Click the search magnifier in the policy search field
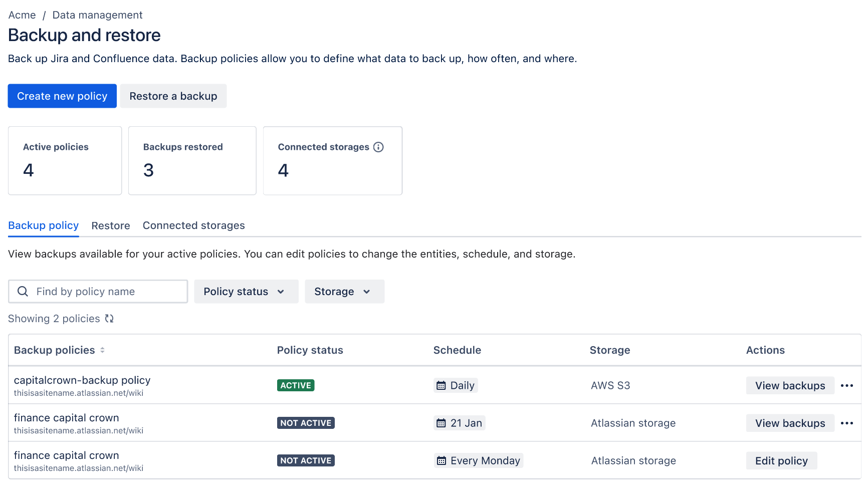The height and width of the screenshot is (490, 868). tap(23, 291)
